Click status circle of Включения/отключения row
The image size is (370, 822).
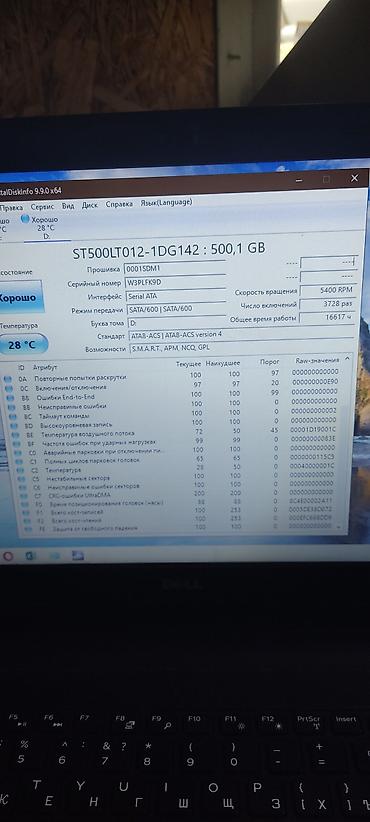coord(8,387)
